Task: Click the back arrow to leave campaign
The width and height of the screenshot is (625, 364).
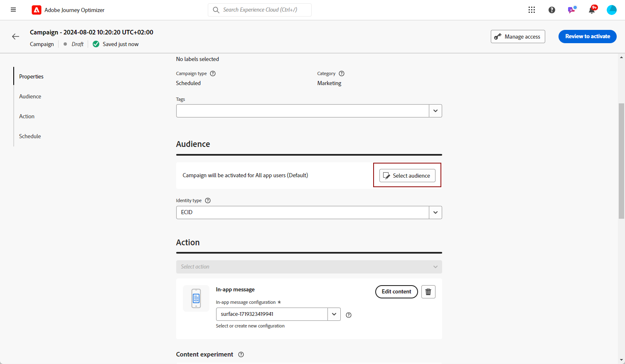Action: coord(16,37)
